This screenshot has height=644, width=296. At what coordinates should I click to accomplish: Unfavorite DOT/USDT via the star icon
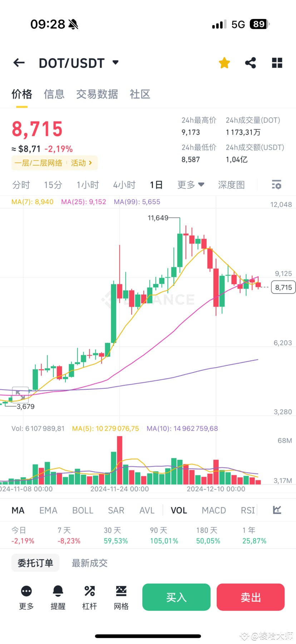tap(224, 62)
